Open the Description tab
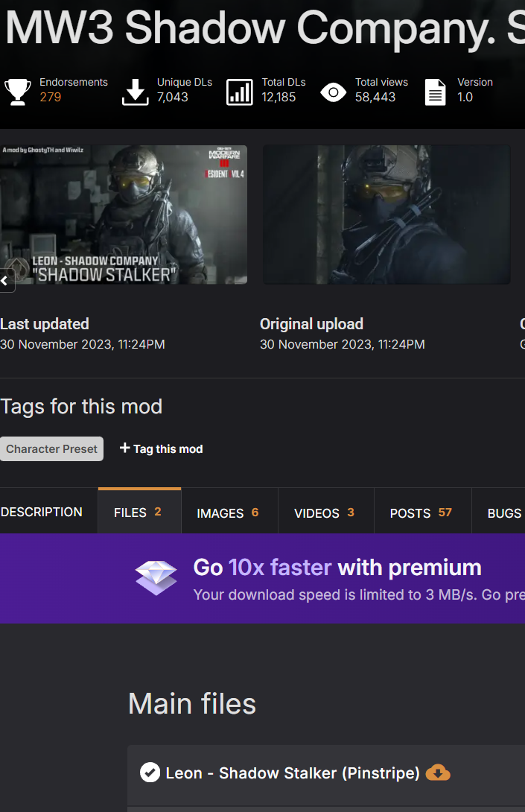 [x=42, y=512]
